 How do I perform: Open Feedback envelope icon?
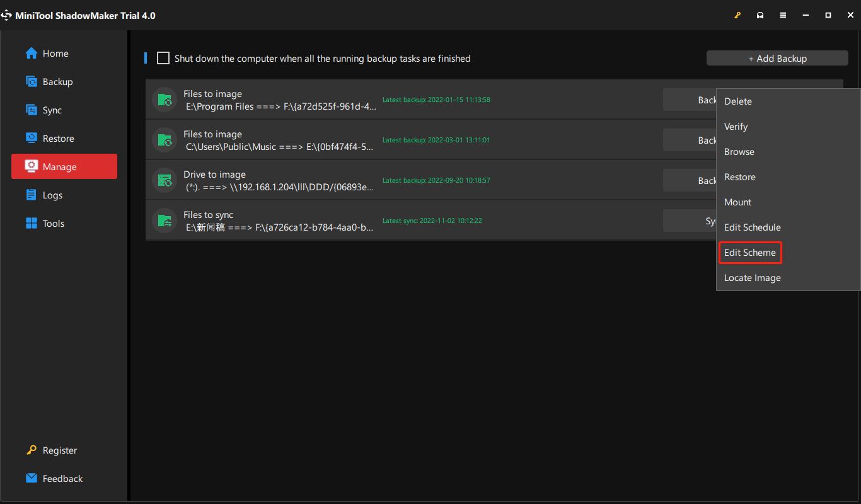click(32, 478)
